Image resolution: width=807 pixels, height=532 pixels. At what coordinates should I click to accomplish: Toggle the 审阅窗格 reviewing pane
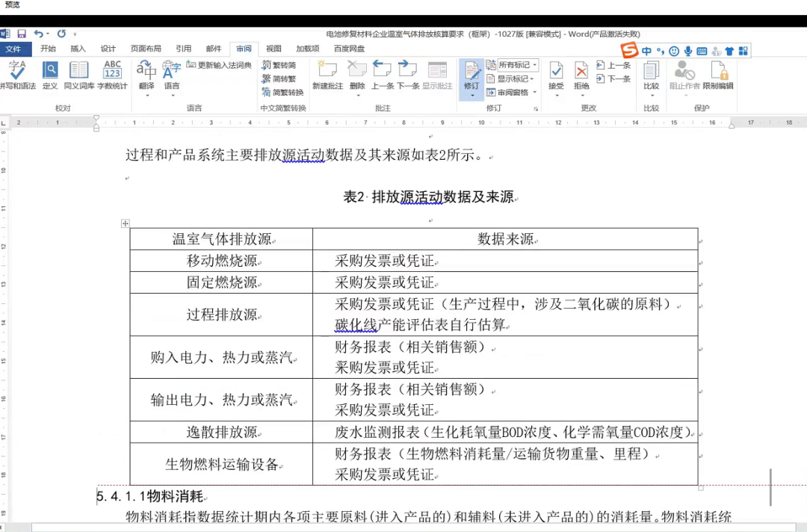click(511, 93)
